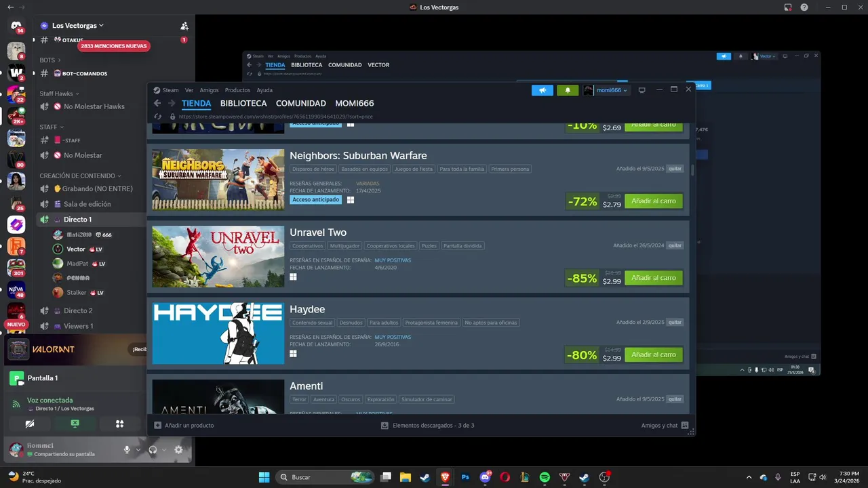Click the Cooperativos tag on Unravel Two
Viewport: 868px width, 488px height.
(307, 246)
